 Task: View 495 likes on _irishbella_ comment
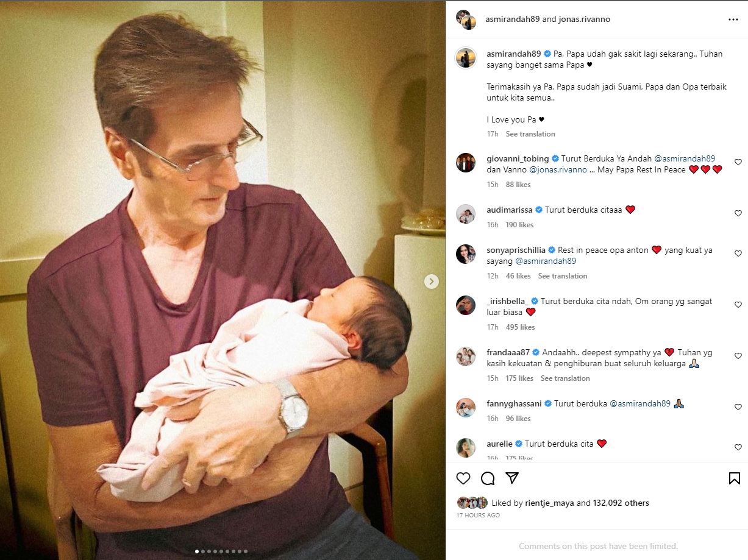pyautogui.click(x=520, y=327)
